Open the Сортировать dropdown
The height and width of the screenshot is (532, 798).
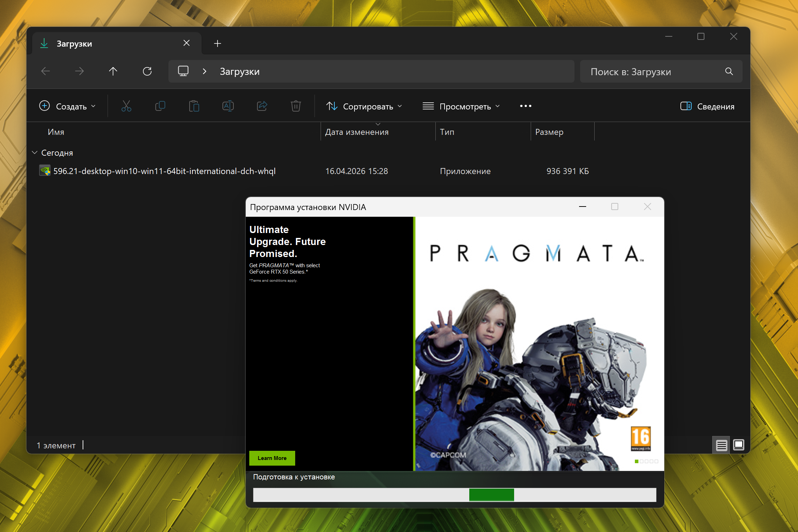click(x=364, y=106)
